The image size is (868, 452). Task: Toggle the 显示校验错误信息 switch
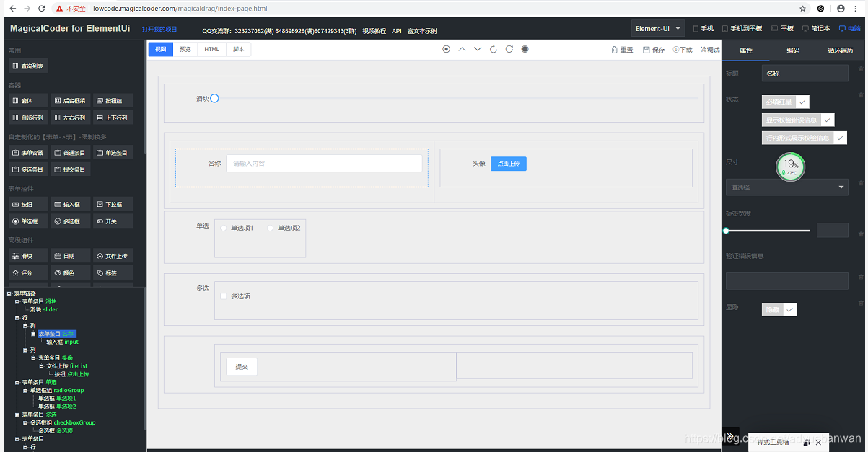point(798,120)
